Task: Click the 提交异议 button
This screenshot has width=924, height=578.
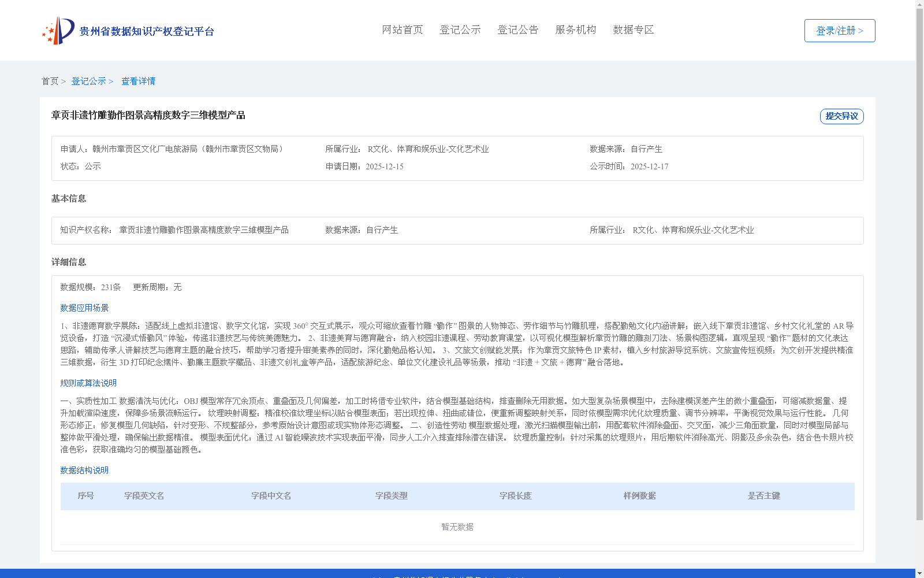Action: click(x=841, y=116)
